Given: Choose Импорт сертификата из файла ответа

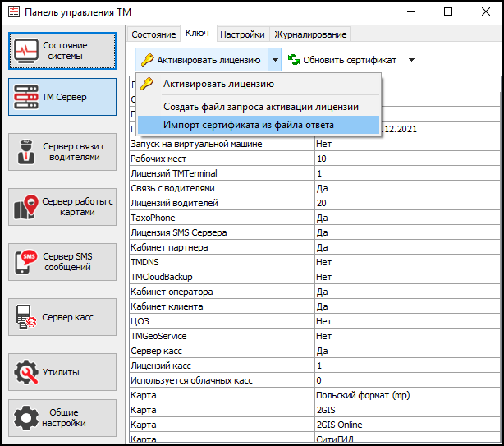Looking at the screenshot, I should [248, 125].
